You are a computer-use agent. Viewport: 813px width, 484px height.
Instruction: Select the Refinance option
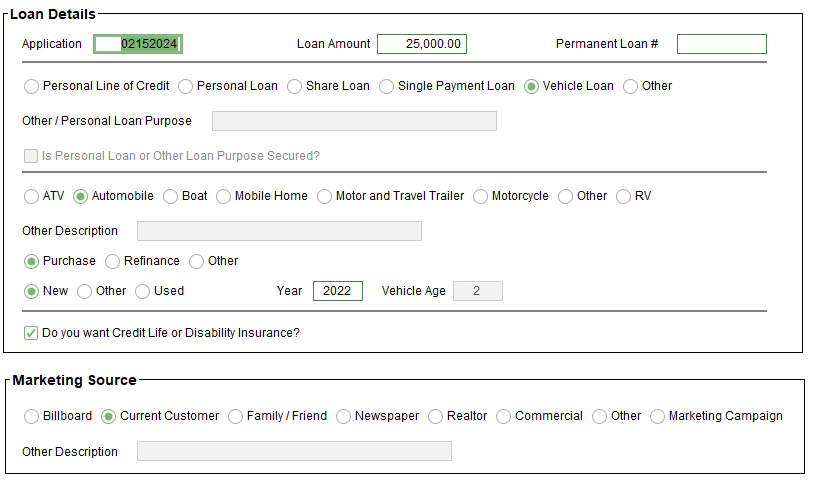coord(113,261)
